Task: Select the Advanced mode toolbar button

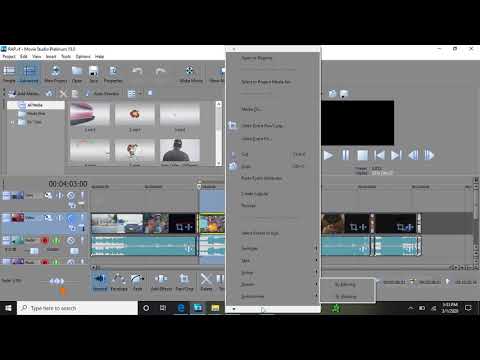Action: [x=29, y=74]
